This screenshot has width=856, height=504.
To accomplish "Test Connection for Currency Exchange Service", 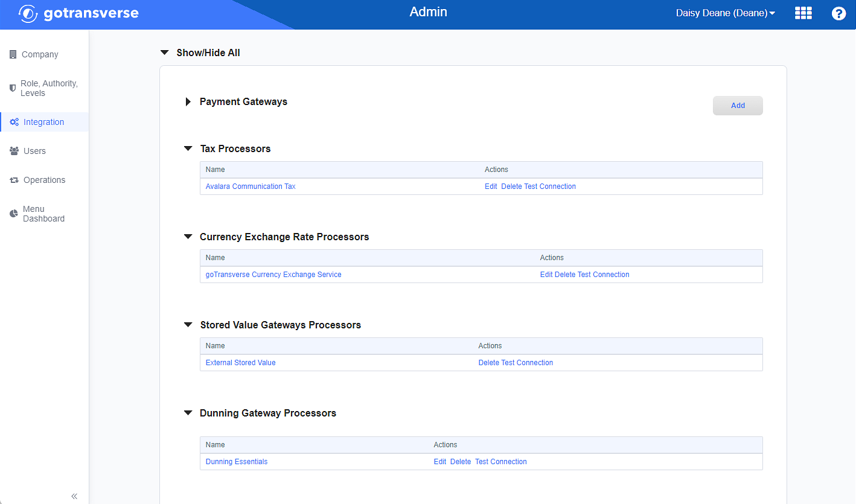I will coord(604,275).
